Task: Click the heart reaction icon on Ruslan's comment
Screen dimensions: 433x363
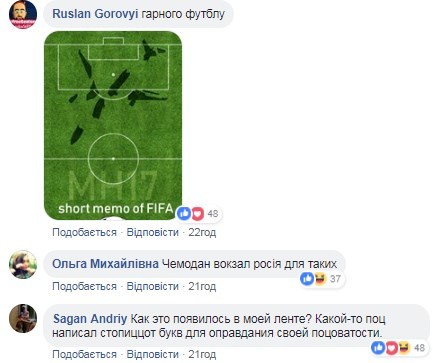Action: point(197,214)
